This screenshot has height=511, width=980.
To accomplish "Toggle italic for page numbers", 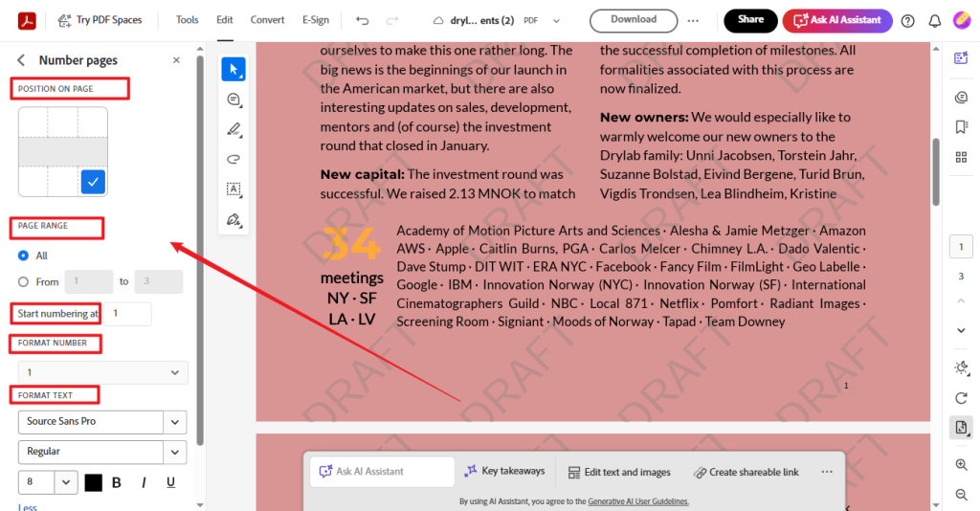I will [144, 482].
